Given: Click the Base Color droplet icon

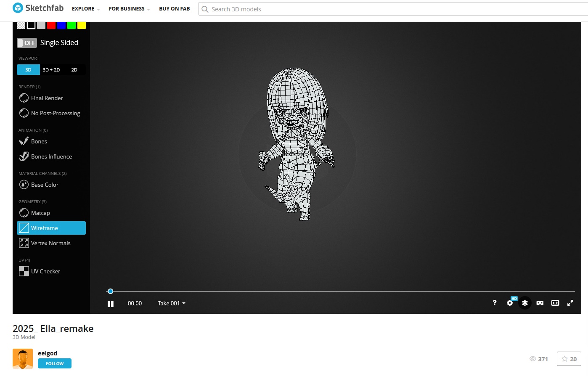Looking at the screenshot, I should (24, 185).
